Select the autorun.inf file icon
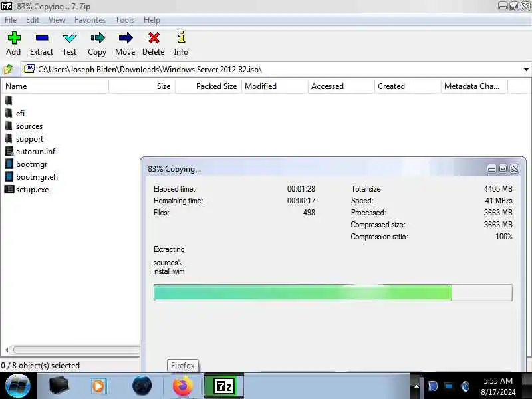 [x=9, y=152]
